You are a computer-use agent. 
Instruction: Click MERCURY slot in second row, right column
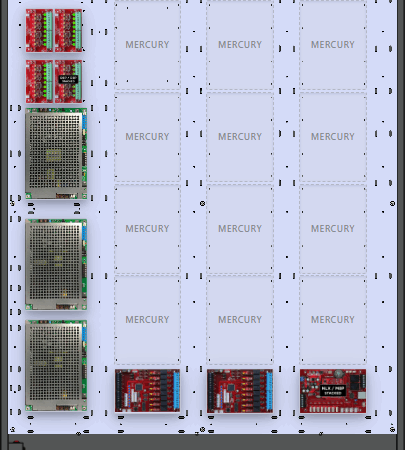(x=333, y=137)
